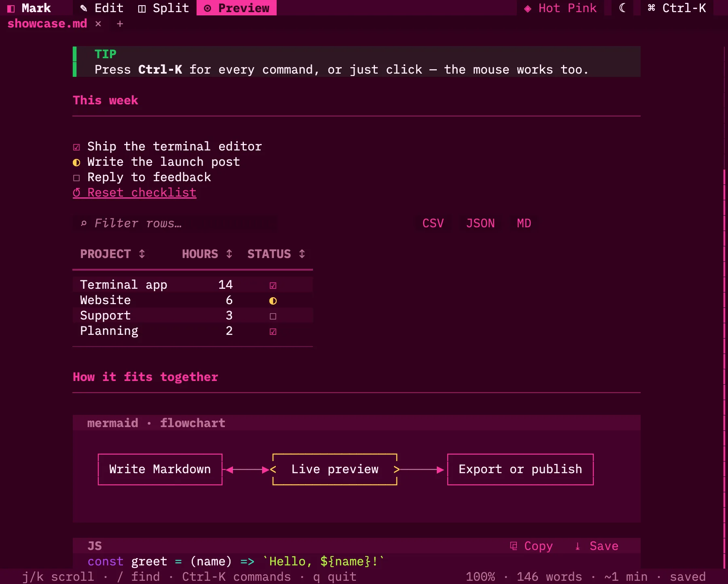This screenshot has height=584, width=728.
Task: Export table as MD
Action: (x=524, y=223)
